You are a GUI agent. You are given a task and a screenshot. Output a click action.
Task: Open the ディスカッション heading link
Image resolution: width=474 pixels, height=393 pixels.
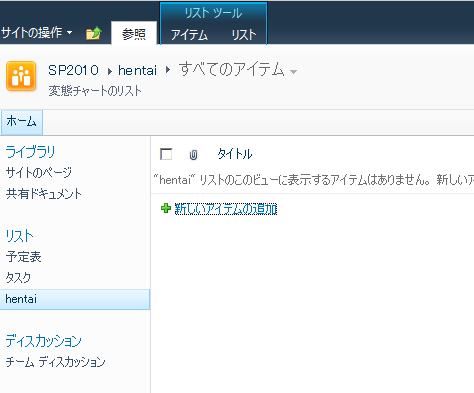click(x=43, y=341)
